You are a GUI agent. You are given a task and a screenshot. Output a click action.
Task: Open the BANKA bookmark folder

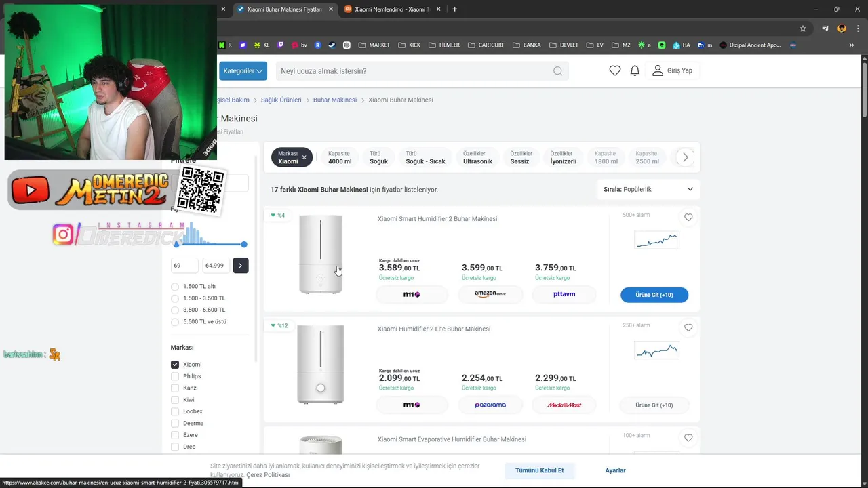pos(526,45)
